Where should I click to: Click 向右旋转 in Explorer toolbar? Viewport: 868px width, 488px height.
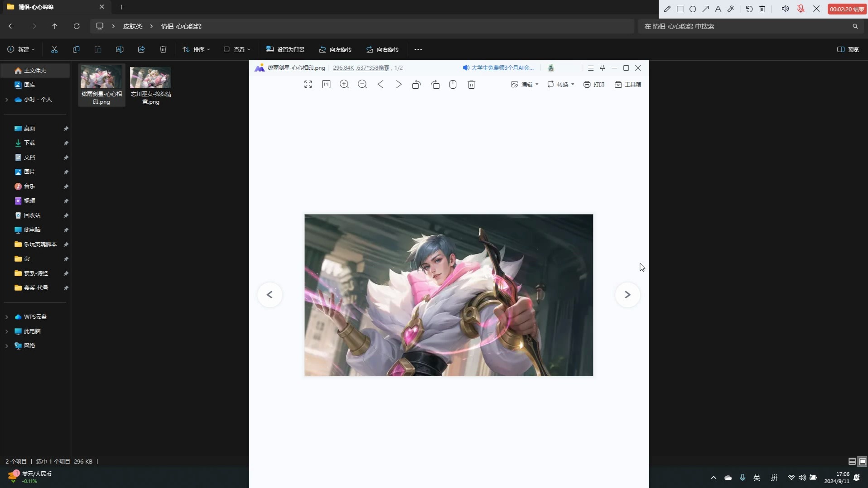point(382,49)
